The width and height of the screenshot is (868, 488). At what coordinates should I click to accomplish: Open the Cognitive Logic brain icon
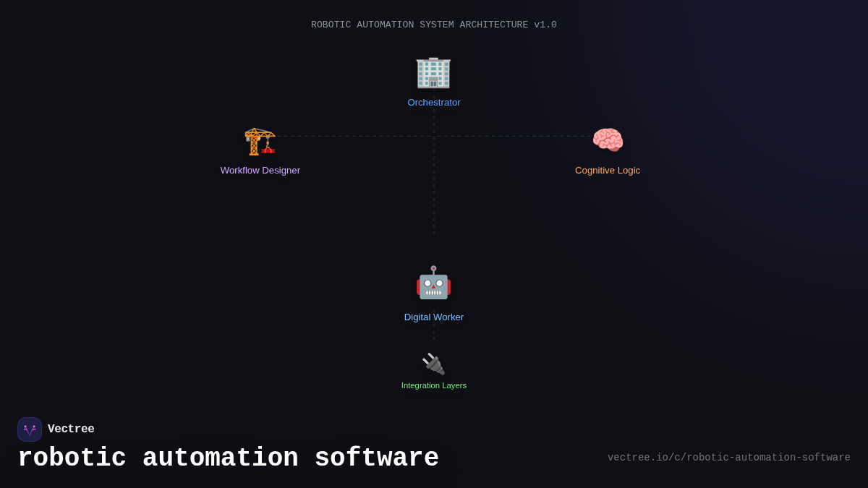(x=608, y=140)
